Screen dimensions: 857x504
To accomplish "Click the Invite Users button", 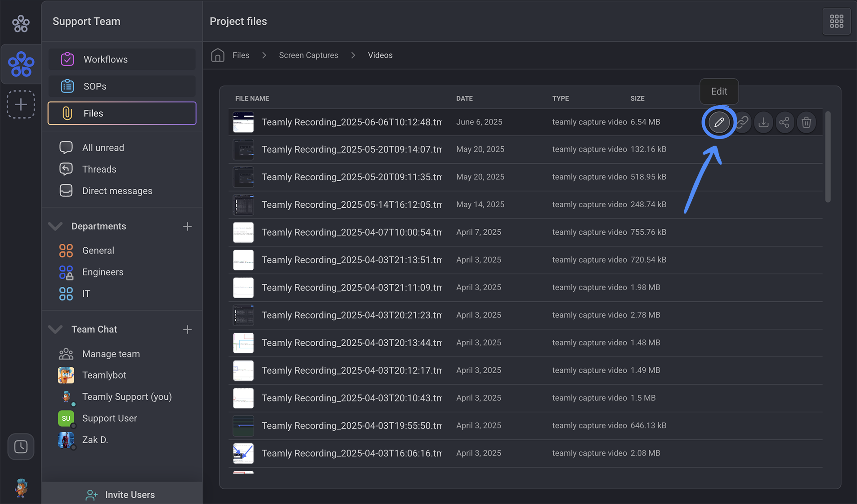I will 122,494.
